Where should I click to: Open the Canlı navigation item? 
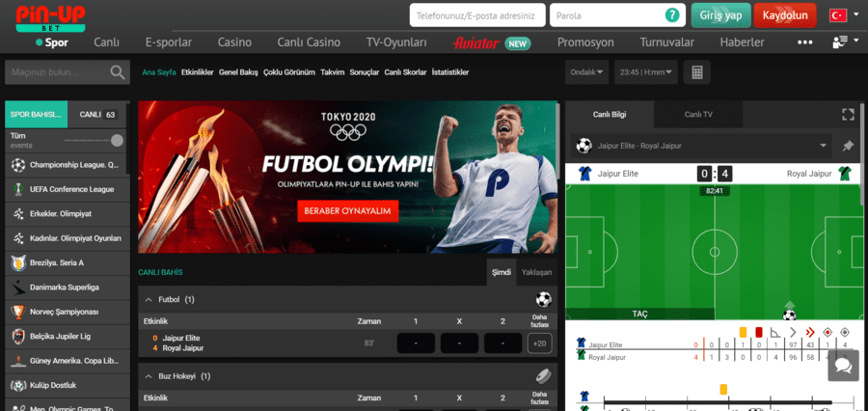(x=106, y=42)
